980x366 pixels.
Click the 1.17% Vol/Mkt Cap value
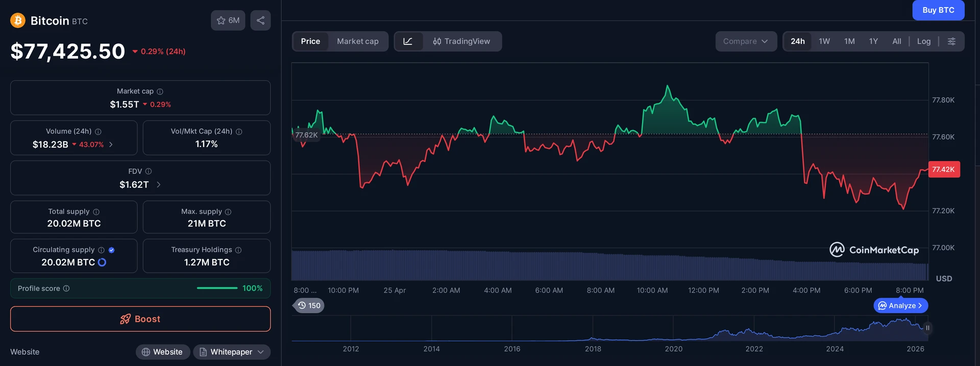click(x=207, y=144)
